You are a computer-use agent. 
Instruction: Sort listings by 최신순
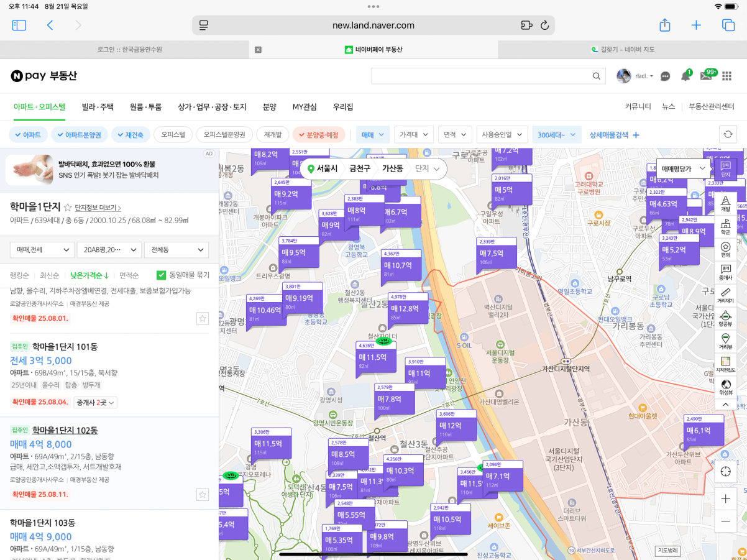coord(49,275)
